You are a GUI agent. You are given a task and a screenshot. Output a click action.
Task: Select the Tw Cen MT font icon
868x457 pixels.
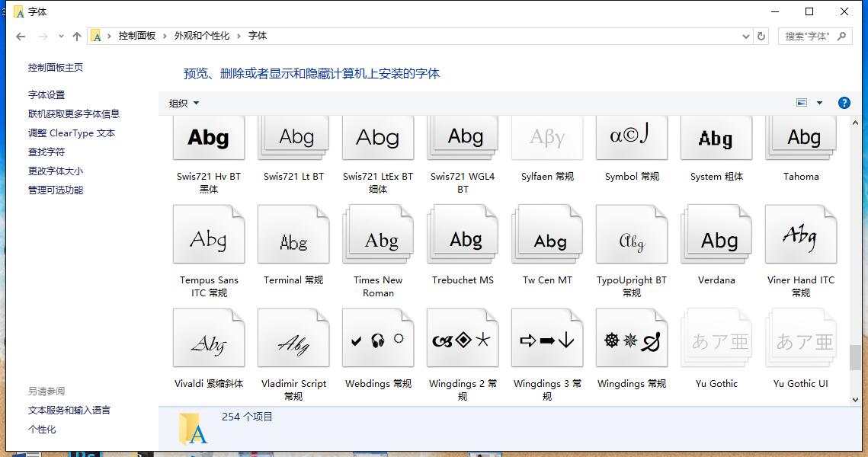point(547,235)
